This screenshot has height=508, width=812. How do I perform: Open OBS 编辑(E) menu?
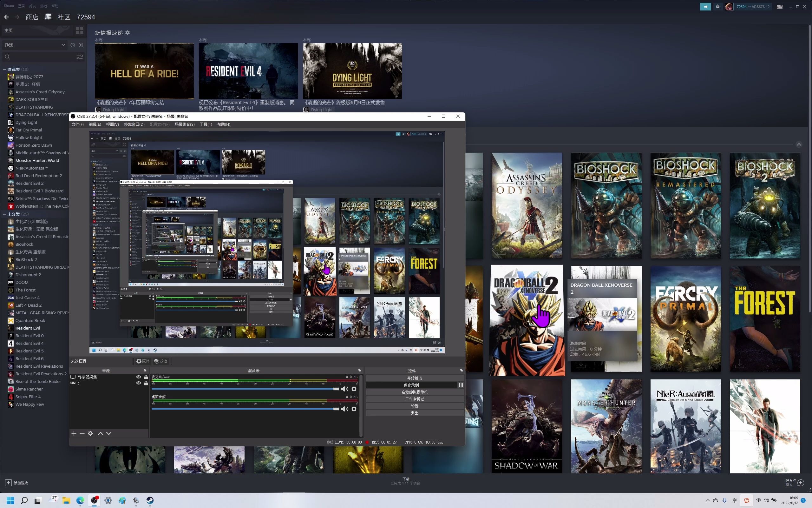(95, 124)
